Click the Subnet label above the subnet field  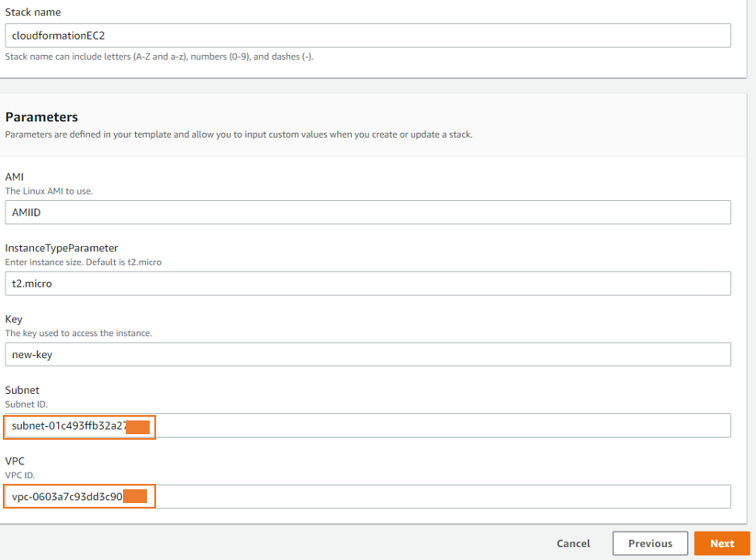click(x=22, y=390)
